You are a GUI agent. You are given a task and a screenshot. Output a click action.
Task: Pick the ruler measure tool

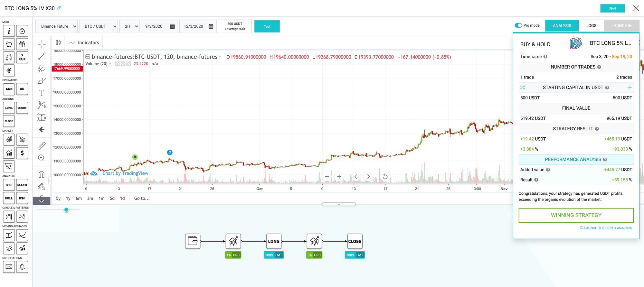[x=42, y=146]
